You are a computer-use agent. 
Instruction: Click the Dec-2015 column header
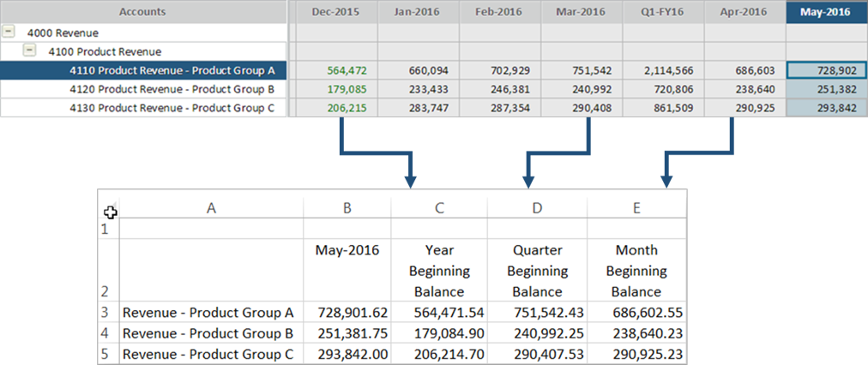point(337,12)
